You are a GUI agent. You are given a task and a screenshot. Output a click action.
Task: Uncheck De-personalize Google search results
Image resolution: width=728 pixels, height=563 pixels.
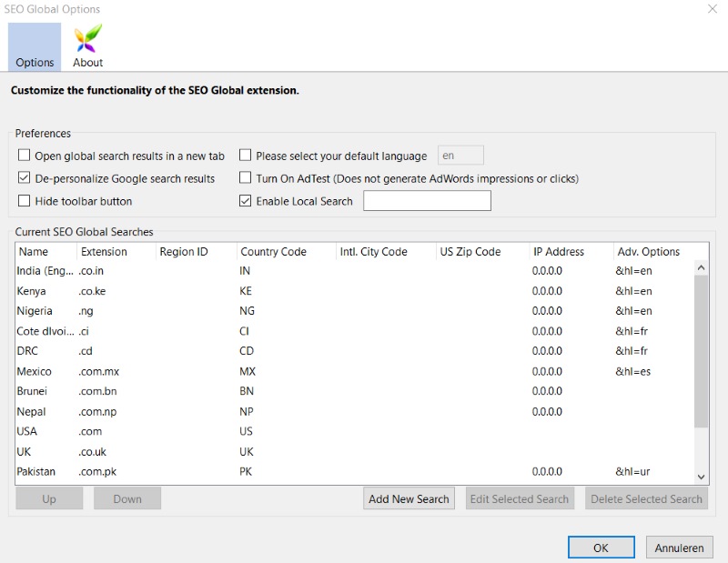click(x=25, y=177)
